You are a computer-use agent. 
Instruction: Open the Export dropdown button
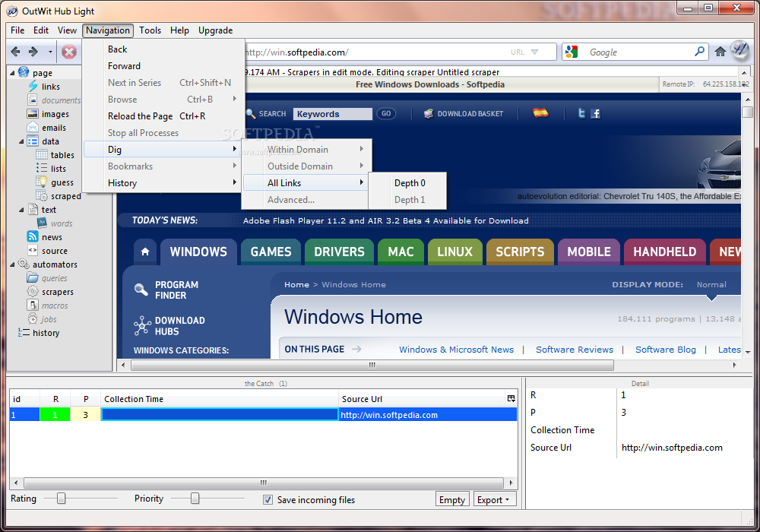[x=495, y=499]
